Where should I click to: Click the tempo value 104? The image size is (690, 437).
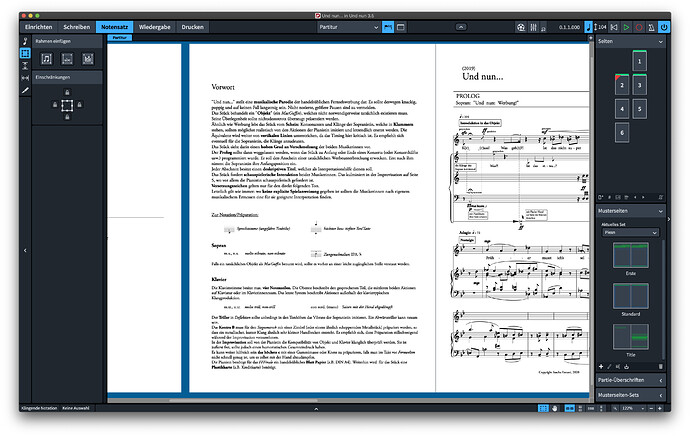pyautogui.click(x=600, y=27)
